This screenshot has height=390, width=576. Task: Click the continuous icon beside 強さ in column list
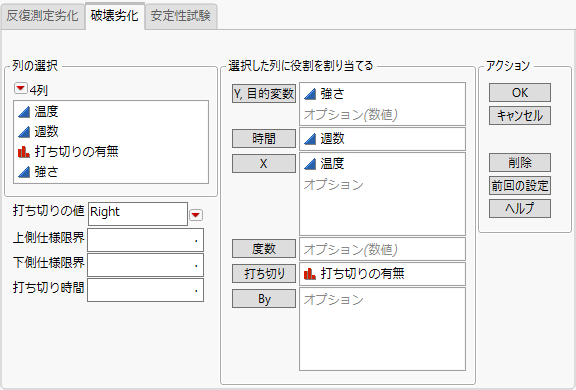tap(24, 171)
